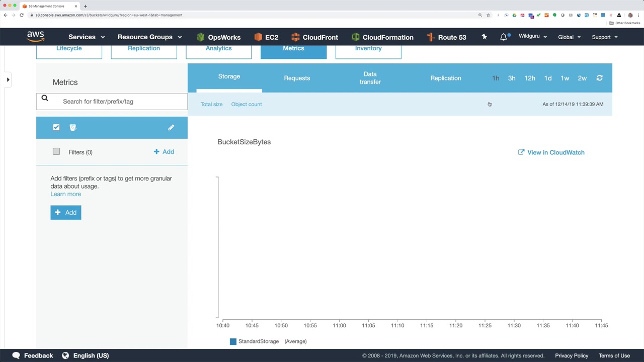Viewport: 644px width, 362px height.
Task: Open the Chrome three-dot menu
Action: pyautogui.click(x=639, y=15)
